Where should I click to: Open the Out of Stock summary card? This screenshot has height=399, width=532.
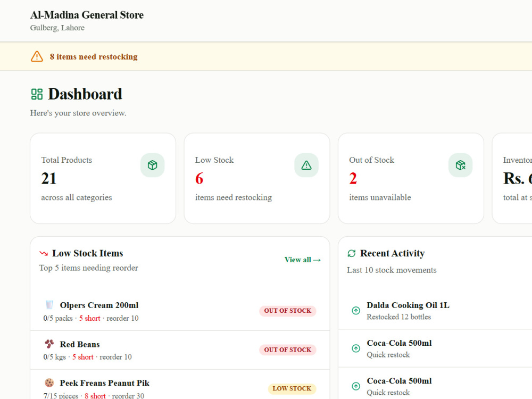point(411,178)
